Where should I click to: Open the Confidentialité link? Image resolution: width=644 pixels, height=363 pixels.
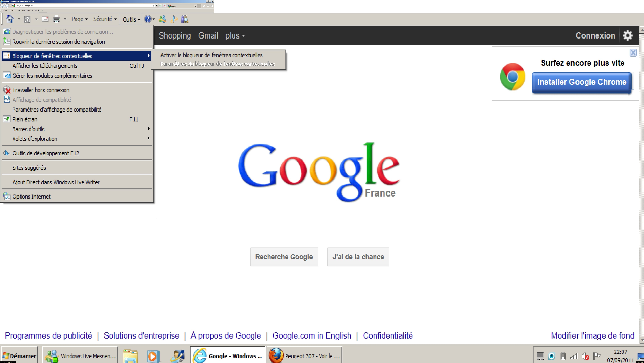tap(388, 336)
